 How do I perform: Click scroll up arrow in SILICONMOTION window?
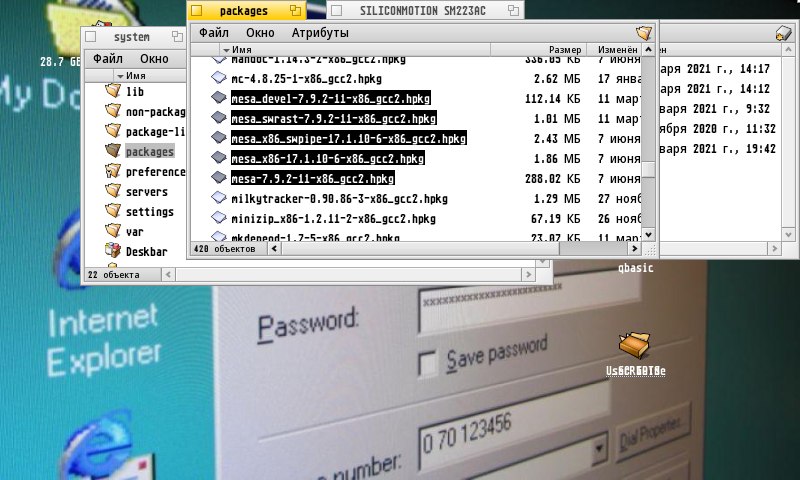point(788,50)
